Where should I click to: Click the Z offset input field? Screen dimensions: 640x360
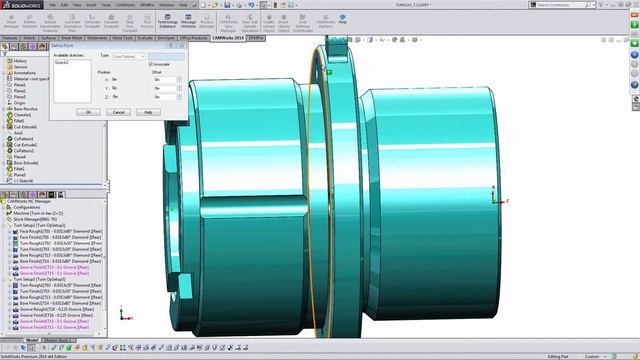coord(164,97)
